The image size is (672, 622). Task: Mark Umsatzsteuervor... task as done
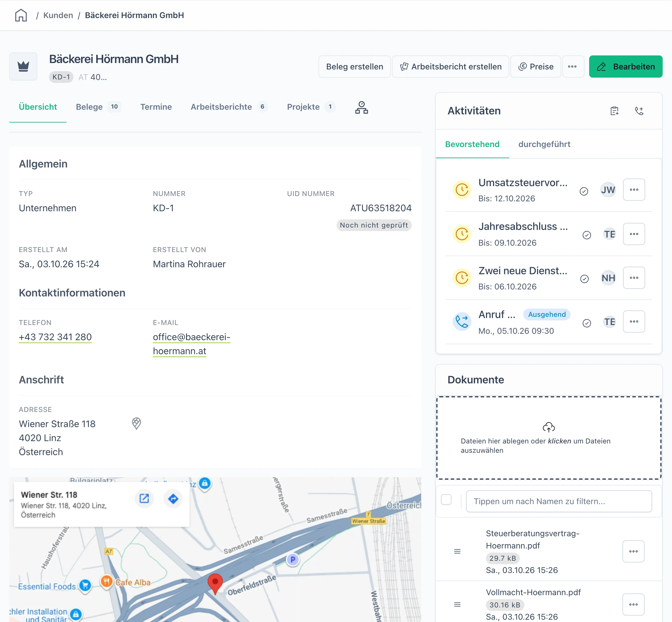coord(584,191)
